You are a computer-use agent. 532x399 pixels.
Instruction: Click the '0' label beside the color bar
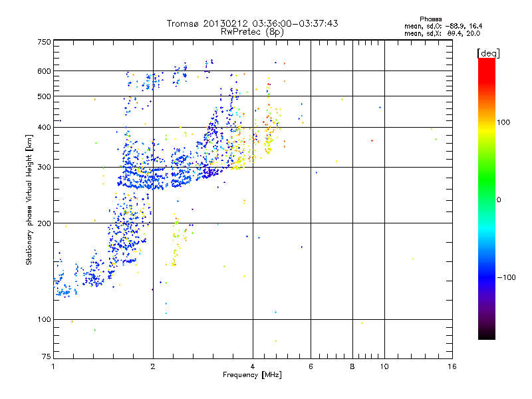point(499,200)
